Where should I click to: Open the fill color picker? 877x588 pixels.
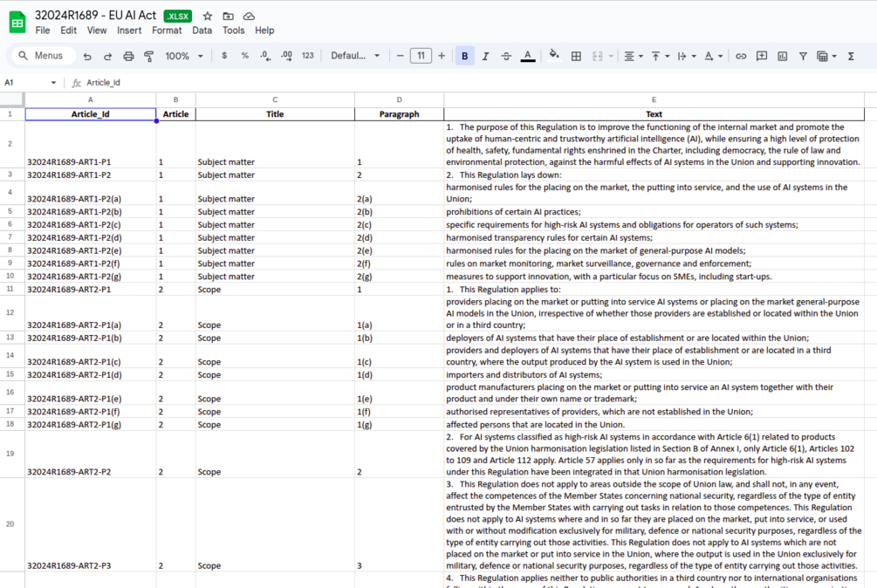pos(554,55)
